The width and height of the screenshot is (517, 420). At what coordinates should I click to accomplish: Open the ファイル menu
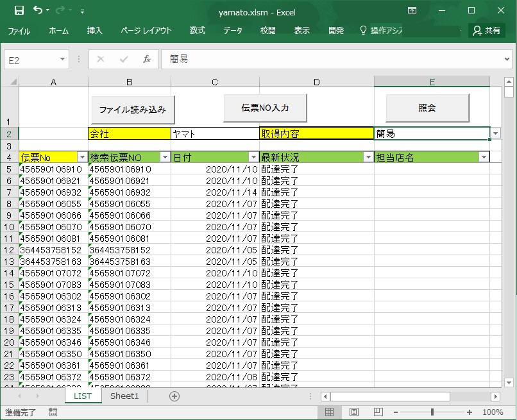click(x=19, y=31)
